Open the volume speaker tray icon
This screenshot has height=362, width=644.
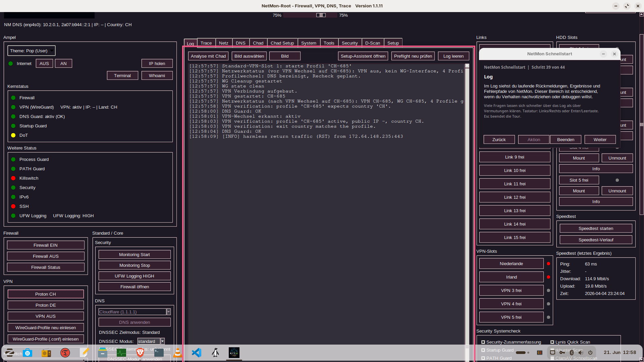click(581, 353)
